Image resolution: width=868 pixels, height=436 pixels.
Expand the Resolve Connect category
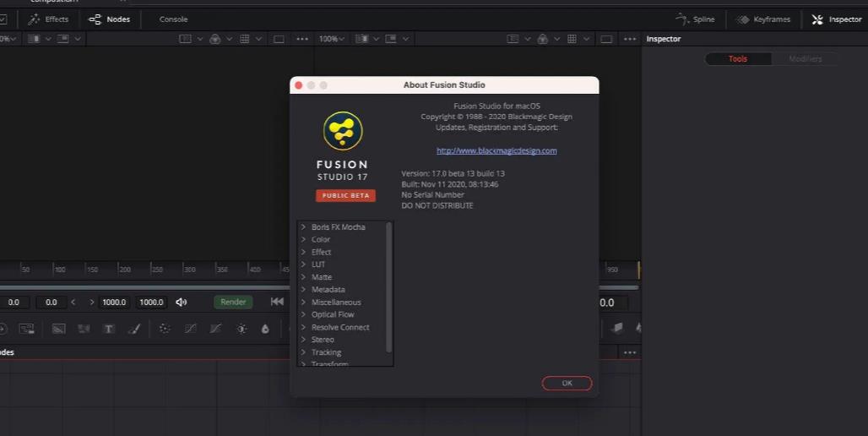point(303,327)
